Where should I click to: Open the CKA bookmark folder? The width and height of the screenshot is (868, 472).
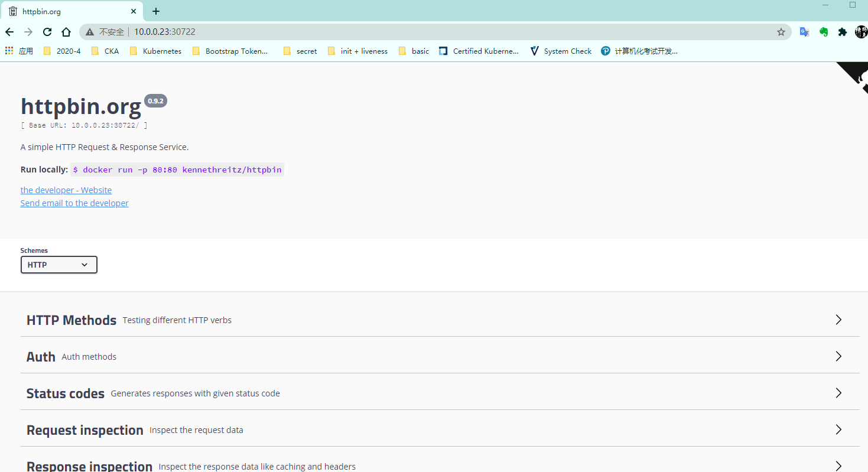click(x=105, y=51)
